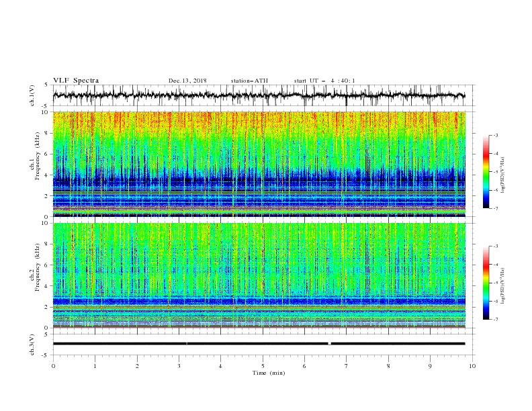The width and height of the screenshot is (532, 411).
Task: Click the ch.2 PSD color scale bar
Action: point(486,283)
